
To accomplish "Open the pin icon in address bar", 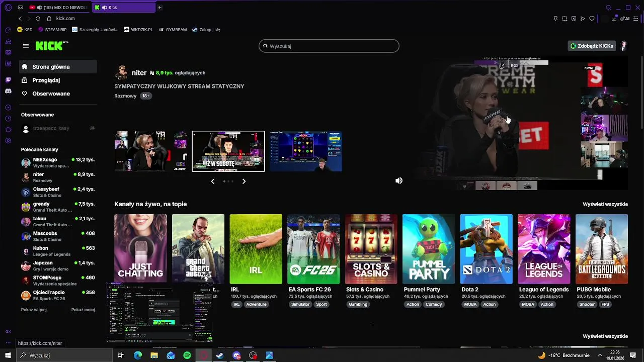I will point(555,19).
